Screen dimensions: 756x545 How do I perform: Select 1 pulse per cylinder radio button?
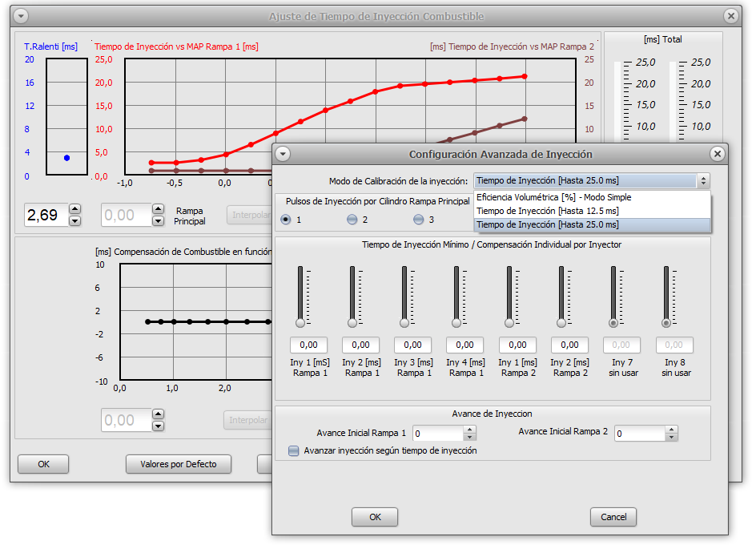[286, 220]
